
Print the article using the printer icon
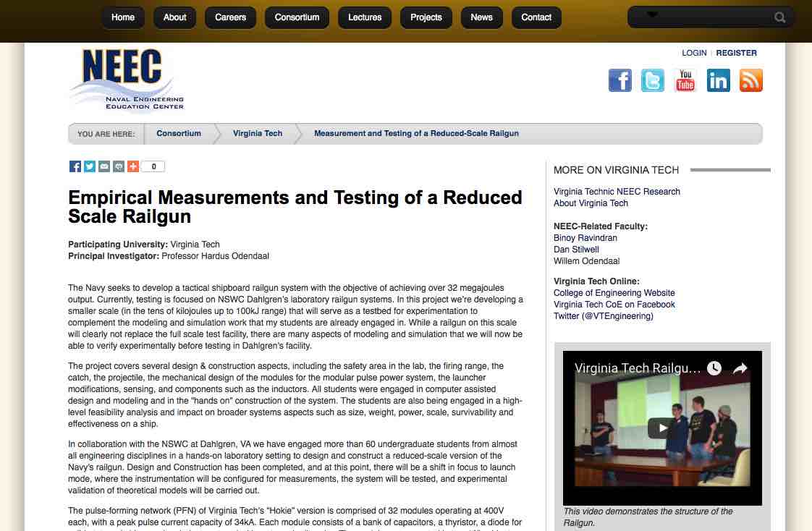pyautogui.click(x=119, y=166)
